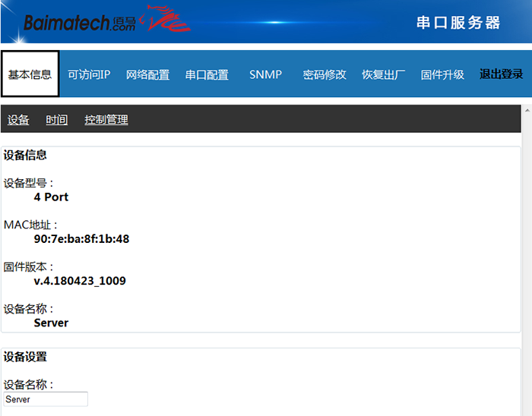
Task: Open the 基本信息 tab
Action: click(30, 74)
